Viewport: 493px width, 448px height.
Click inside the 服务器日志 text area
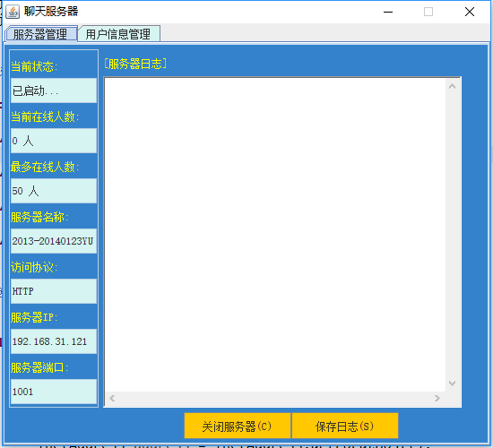click(275, 235)
